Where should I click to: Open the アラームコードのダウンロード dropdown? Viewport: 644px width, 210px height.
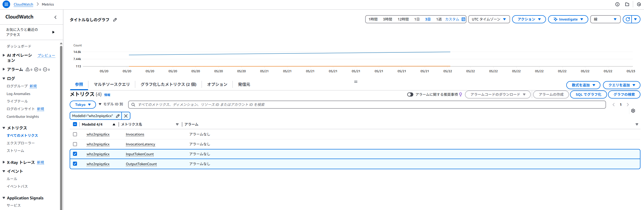(x=498, y=94)
